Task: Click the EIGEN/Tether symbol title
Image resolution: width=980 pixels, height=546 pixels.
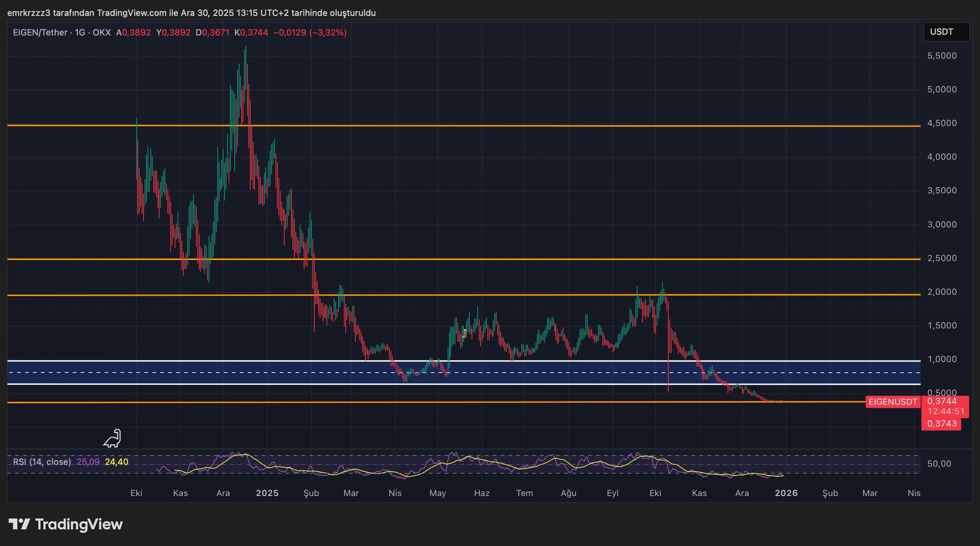Action: 40,33
